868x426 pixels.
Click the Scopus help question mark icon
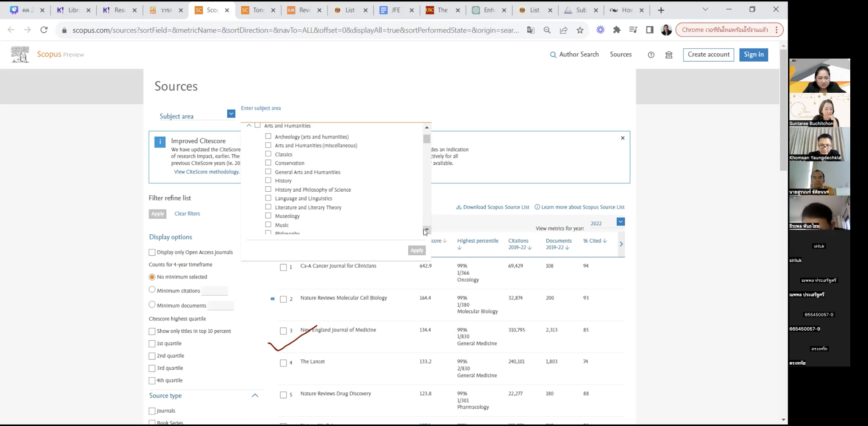(651, 55)
